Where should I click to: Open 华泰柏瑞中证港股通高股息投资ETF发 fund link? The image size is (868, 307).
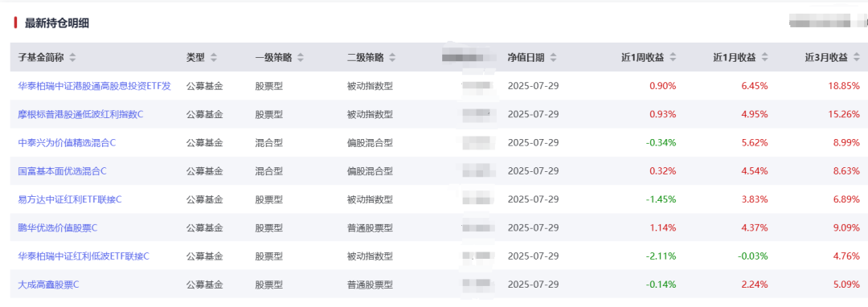(x=95, y=86)
